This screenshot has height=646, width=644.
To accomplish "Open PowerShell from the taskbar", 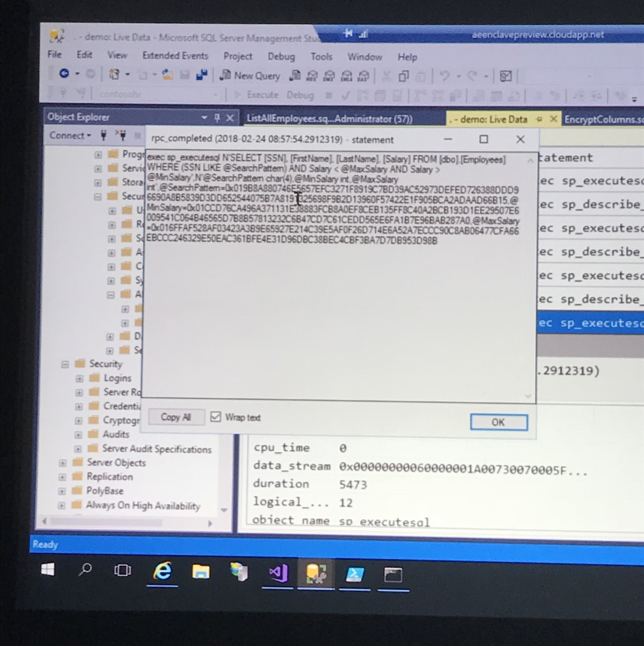I will point(354,575).
